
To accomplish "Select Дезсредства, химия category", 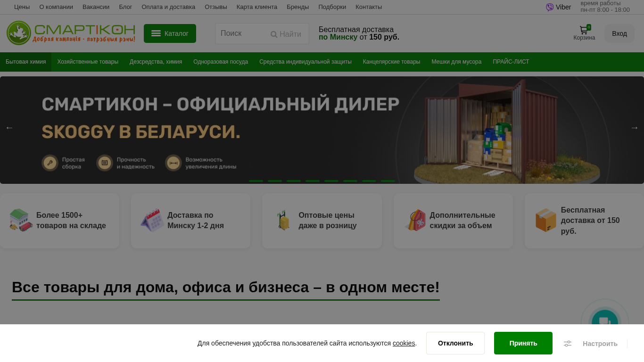I will pos(156,62).
